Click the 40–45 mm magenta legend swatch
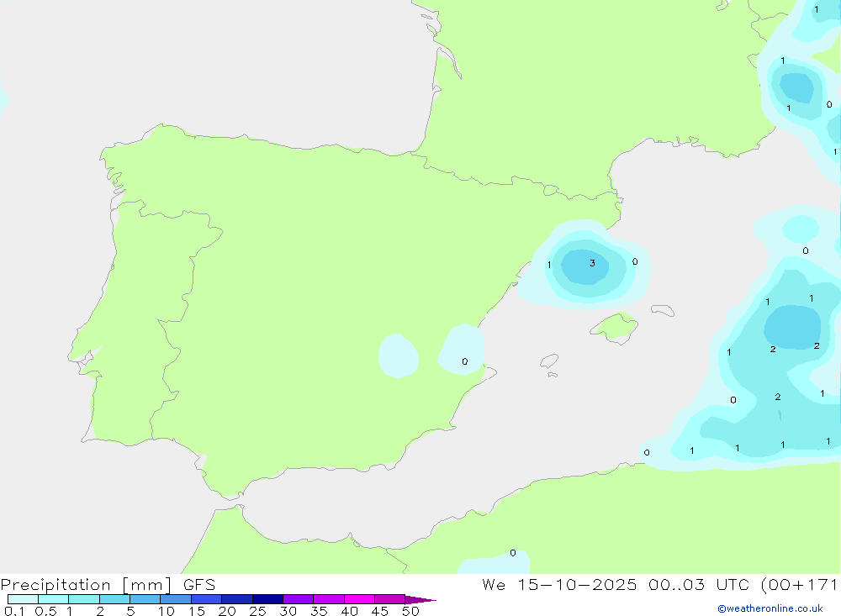The width and height of the screenshot is (841, 616). pyautogui.click(x=359, y=599)
